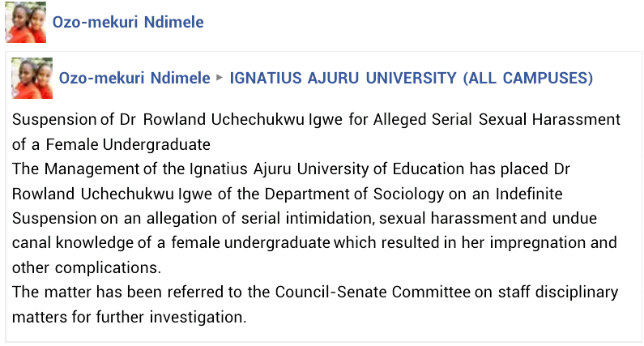Click the word "Indefinite" in the post body
This screenshot has width=644, height=346.
click(x=529, y=194)
